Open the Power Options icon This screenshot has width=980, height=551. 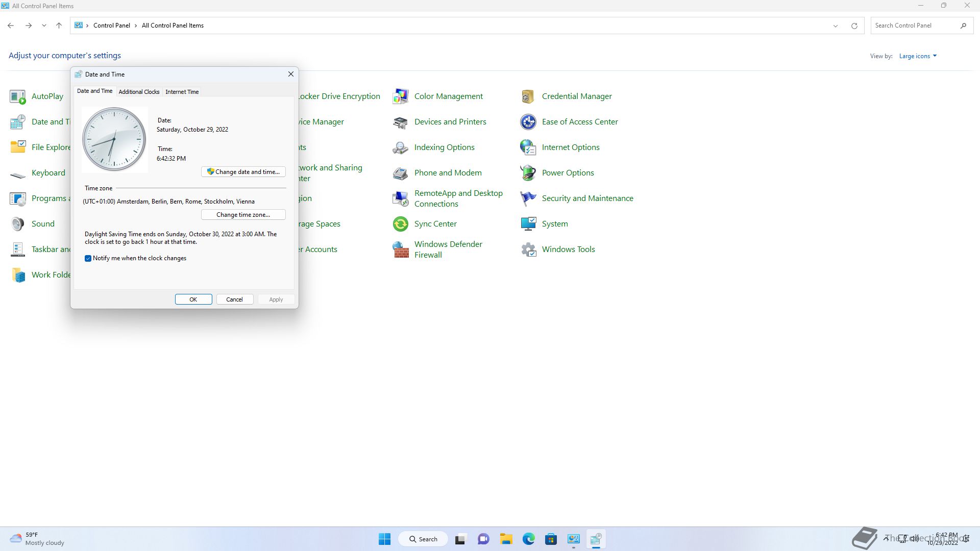[x=528, y=173]
